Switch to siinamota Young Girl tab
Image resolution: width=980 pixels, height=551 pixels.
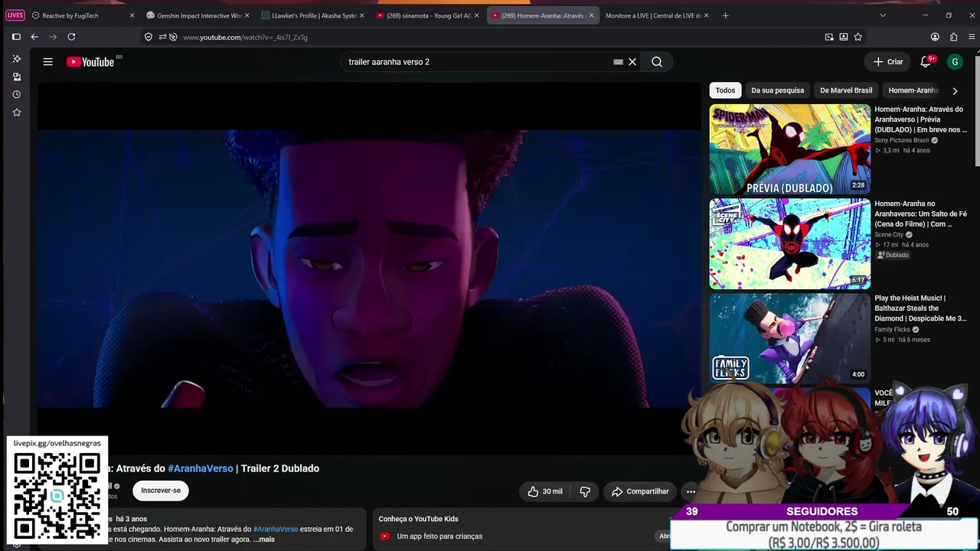click(x=429, y=15)
